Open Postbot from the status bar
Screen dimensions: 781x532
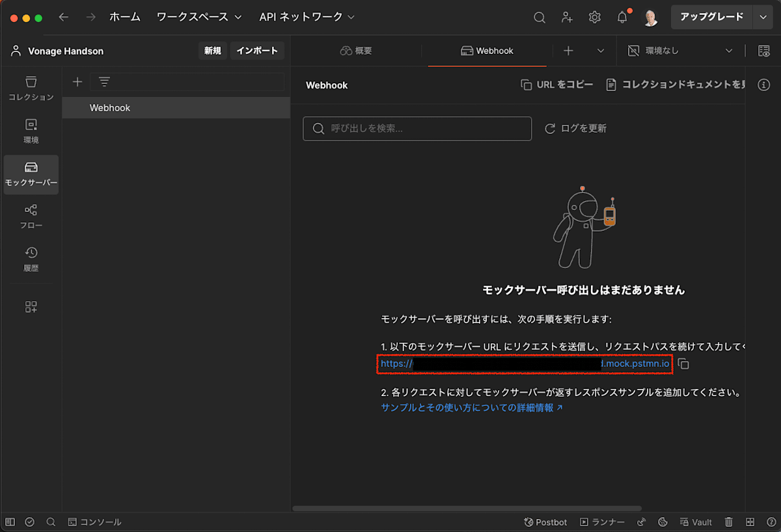[x=545, y=522]
